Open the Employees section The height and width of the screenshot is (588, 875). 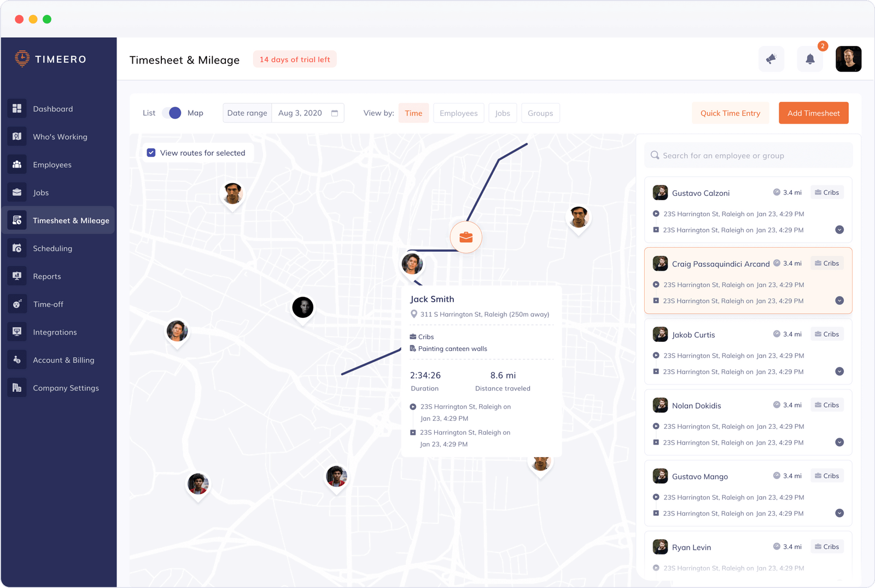pos(52,164)
